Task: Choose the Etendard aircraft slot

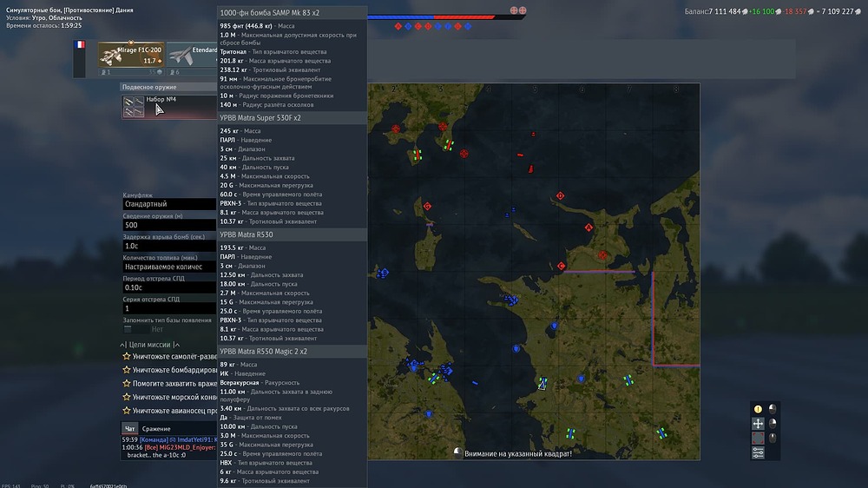Action: pyautogui.click(x=192, y=55)
